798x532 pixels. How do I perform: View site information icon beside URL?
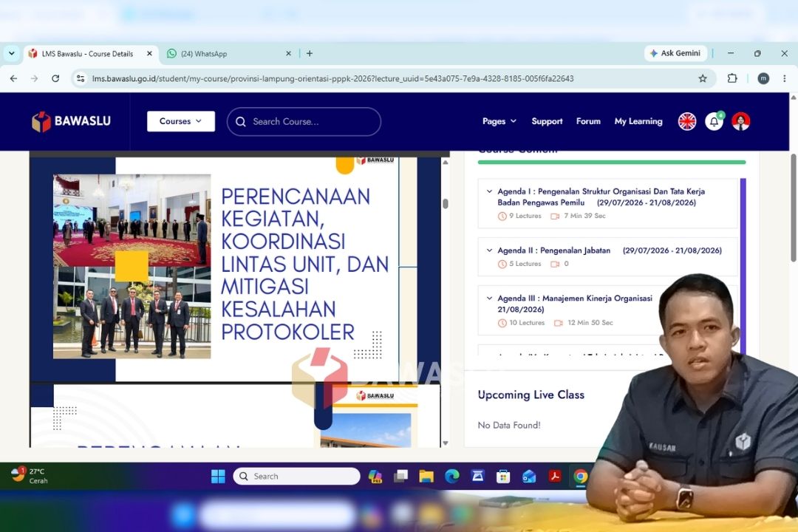click(81, 78)
